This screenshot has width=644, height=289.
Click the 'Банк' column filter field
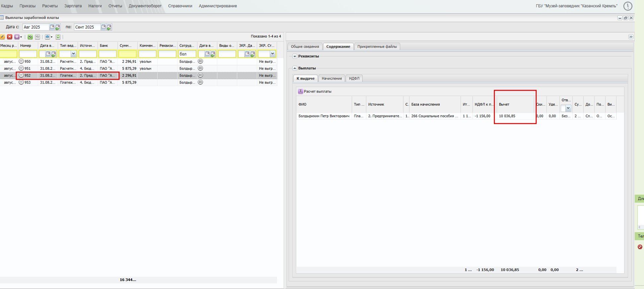tap(107, 54)
